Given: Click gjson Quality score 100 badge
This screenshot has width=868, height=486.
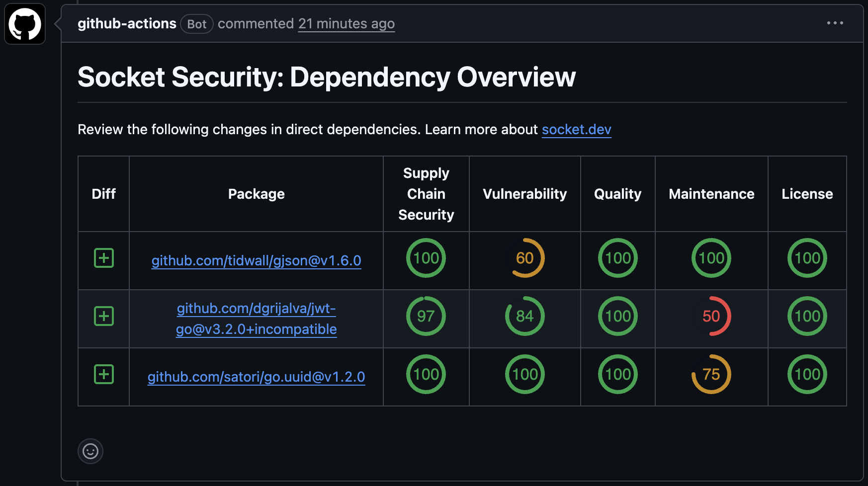Looking at the screenshot, I should pyautogui.click(x=618, y=258).
